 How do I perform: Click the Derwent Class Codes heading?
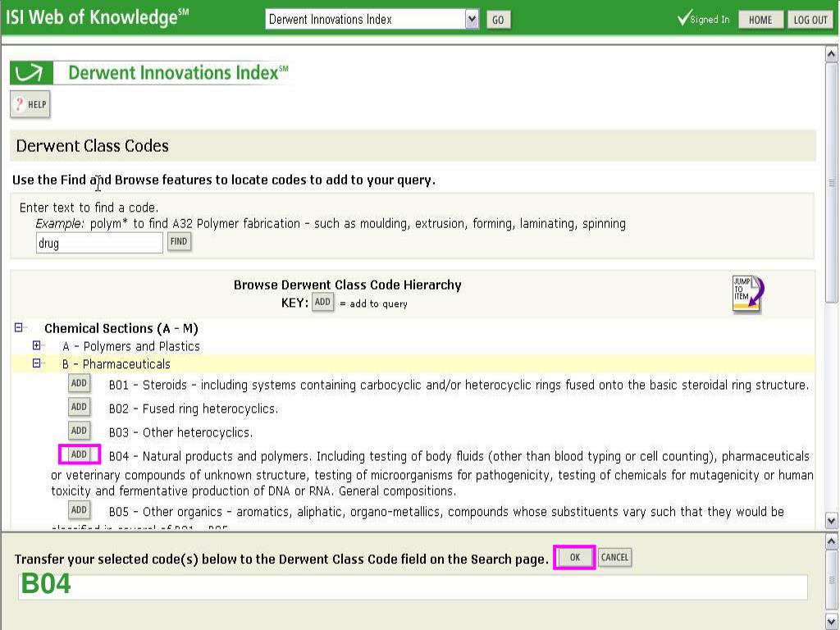click(x=92, y=146)
